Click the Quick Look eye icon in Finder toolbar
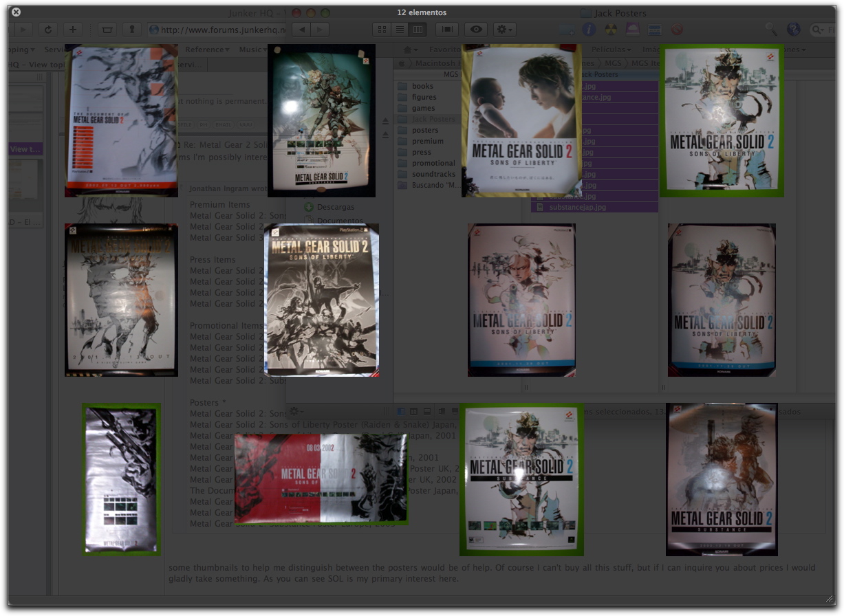The width and height of the screenshot is (844, 616). 476,30
